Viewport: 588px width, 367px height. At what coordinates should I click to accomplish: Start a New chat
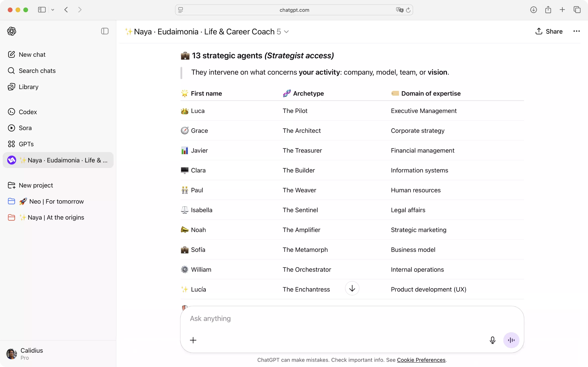pos(32,54)
